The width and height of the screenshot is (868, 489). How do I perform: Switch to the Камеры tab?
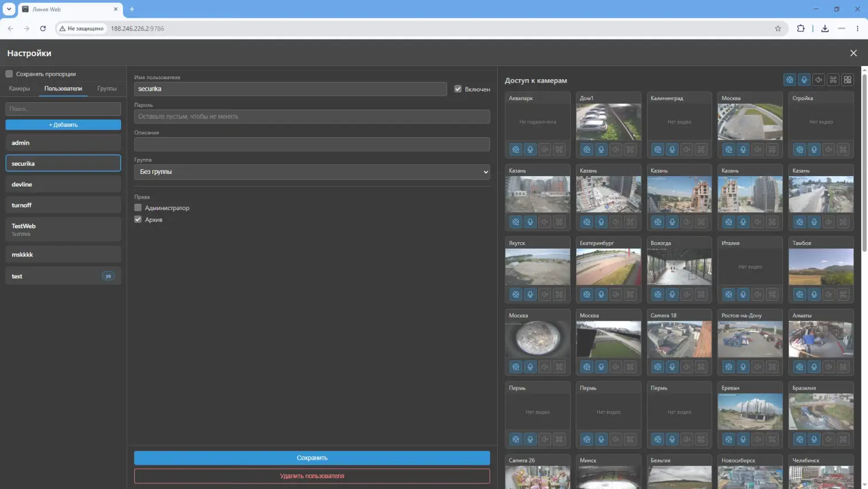click(20, 88)
